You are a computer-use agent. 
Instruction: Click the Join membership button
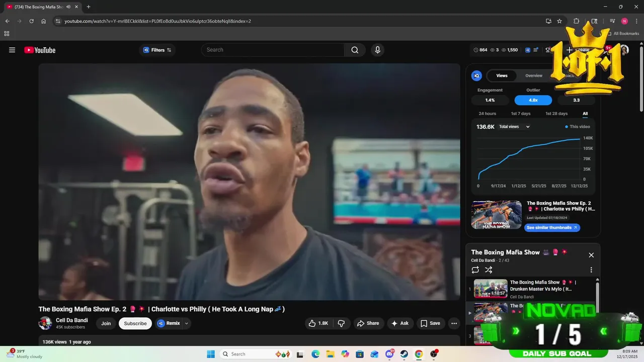point(106,323)
